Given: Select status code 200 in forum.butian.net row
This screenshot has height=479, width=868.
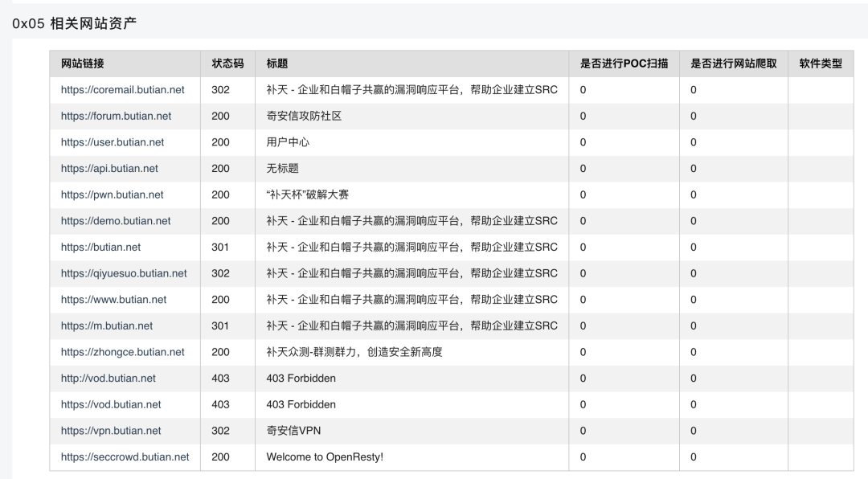Looking at the screenshot, I should pyautogui.click(x=220, y=116).
